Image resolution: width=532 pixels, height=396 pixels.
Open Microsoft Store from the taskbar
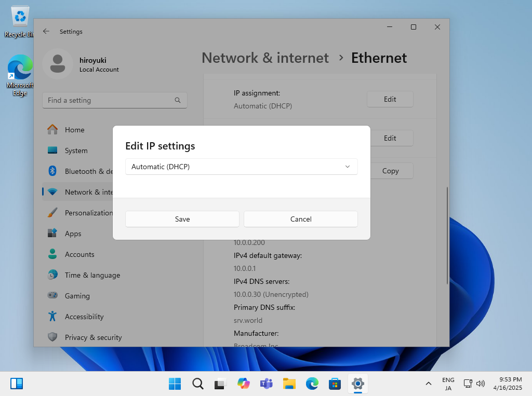click(335, 384)
